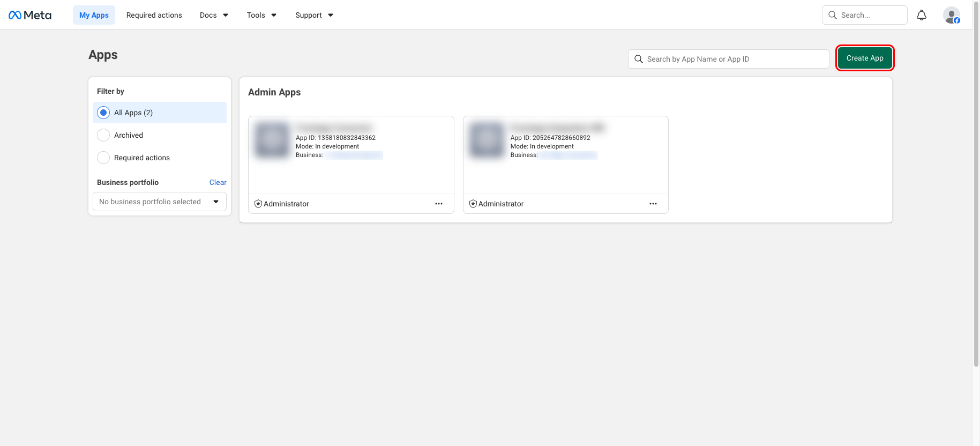Image resolution: width=980 pixels, height=446 pixels.
Task: Click the blurred icon of app 1358180832843362
Action: tap(272, 140)
